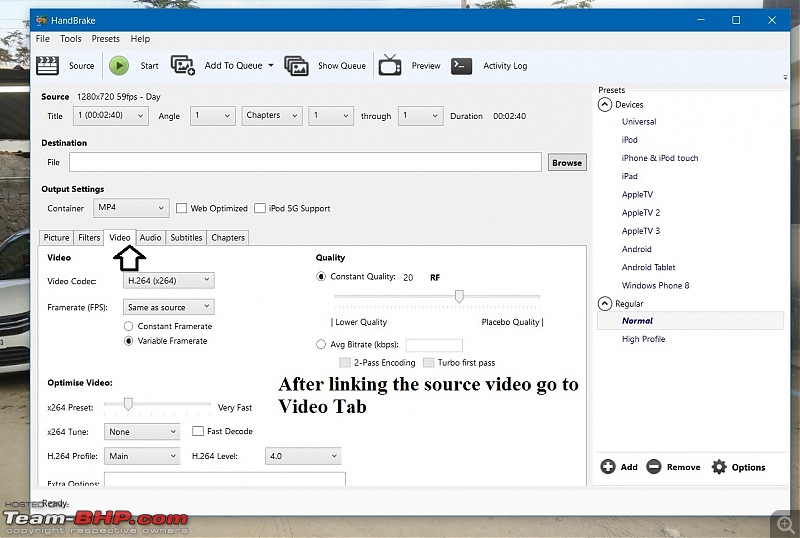Toggle the 2-Pass Encoding checkbox
Viewport: 800px width, 538px height.
(345, 362)
